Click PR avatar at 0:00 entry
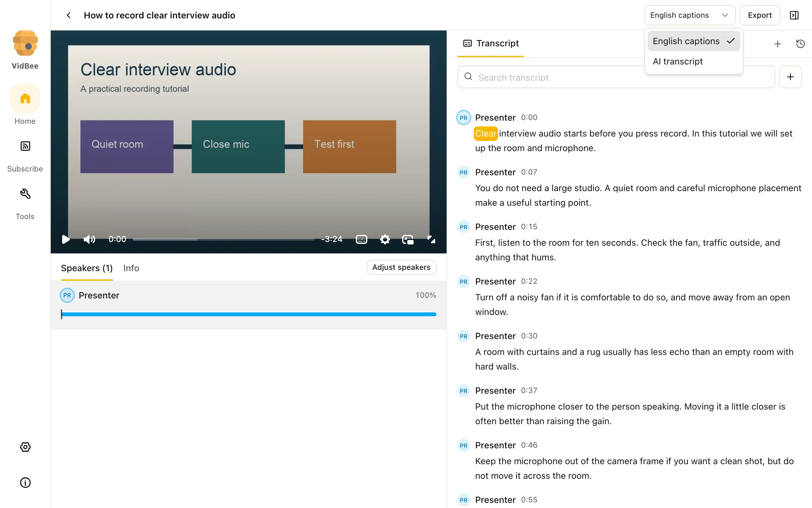 coord(463,117)
